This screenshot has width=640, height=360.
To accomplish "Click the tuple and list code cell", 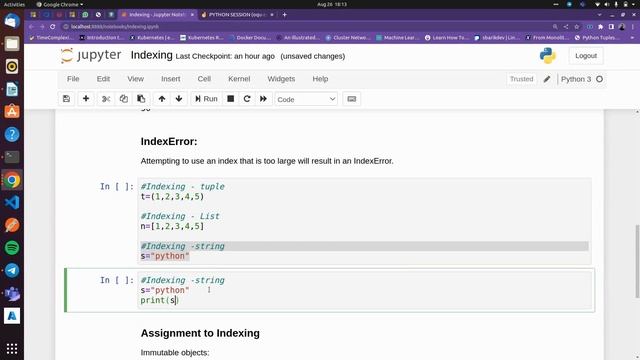I will pyautogui.click(x=364, y=221).
